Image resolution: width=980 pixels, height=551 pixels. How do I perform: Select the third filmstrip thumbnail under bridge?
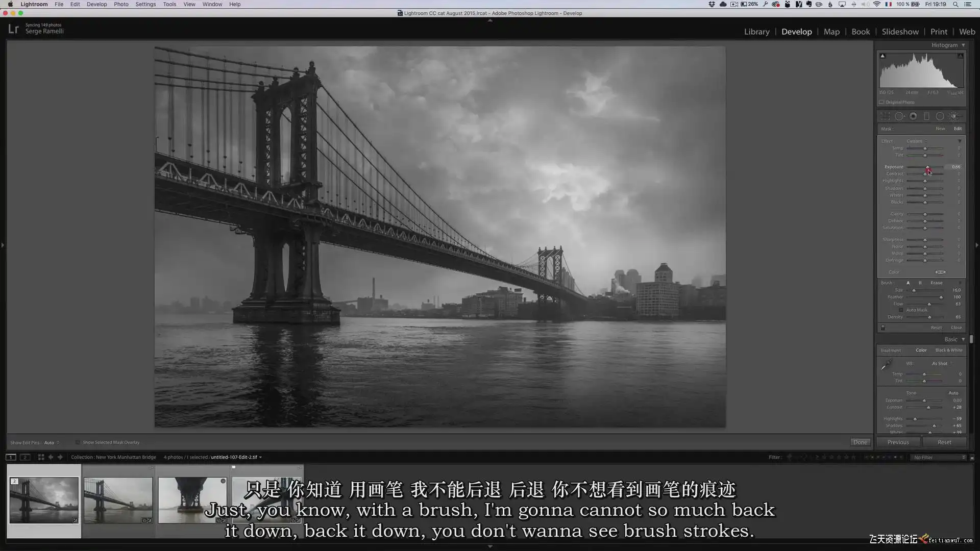pyautogui.click(x=192, y=500)
